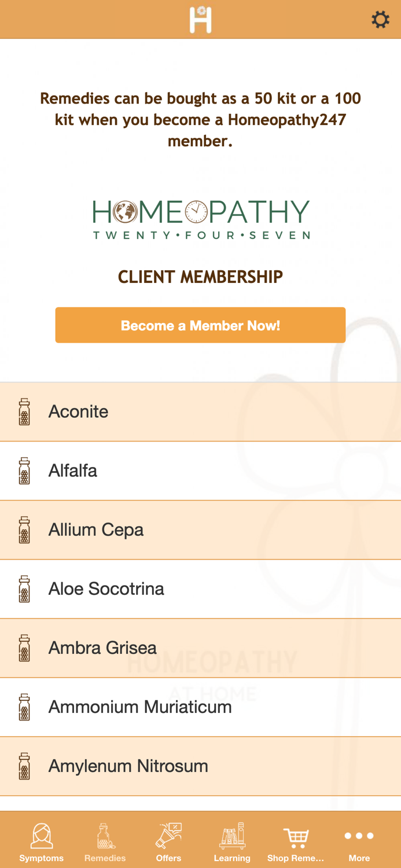This screenshot has width=401, height=868.
Task: Select the Aconite remedy name
Action: pos(79,412)
